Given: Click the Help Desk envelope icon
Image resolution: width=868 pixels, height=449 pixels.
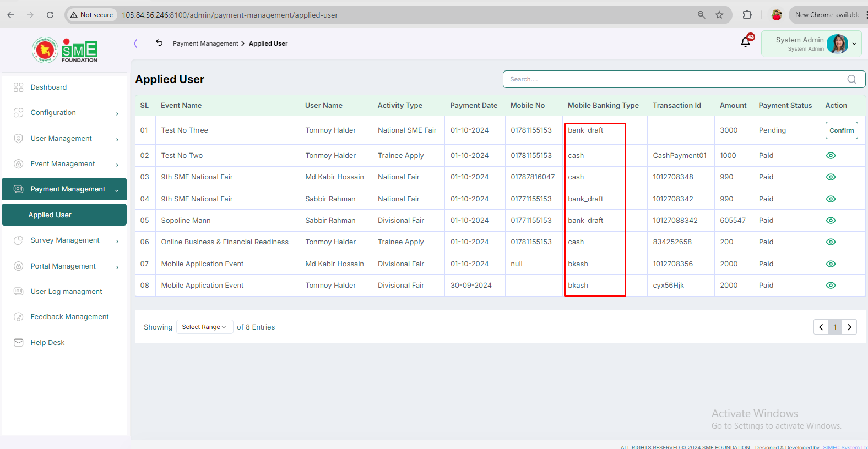Looking at the screenshot, I should (x=18, y=343).
